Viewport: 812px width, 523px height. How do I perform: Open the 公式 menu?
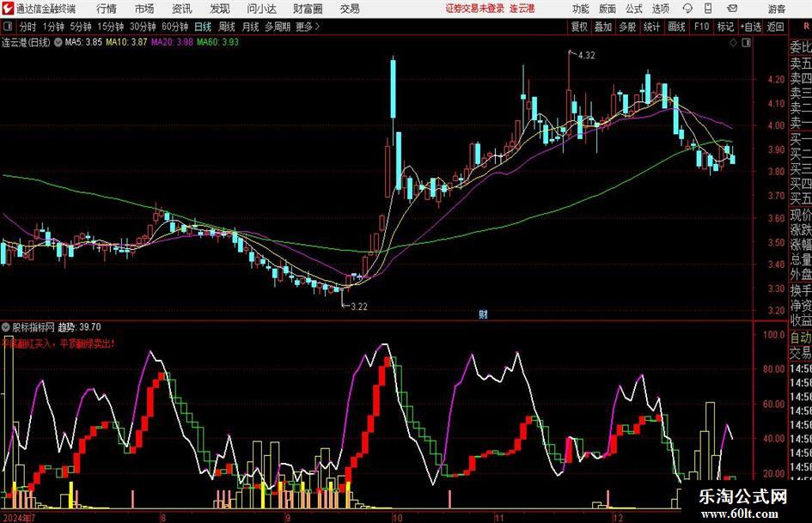[x=634, y=9]
